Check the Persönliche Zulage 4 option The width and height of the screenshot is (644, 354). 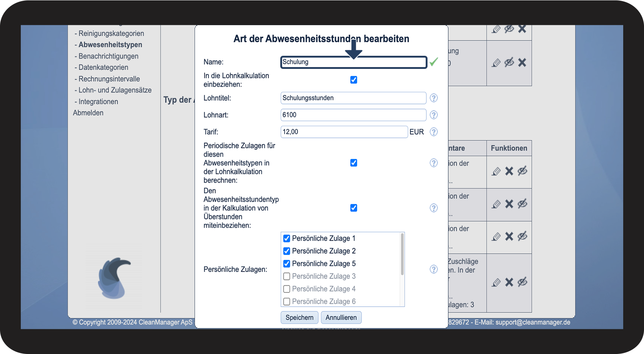coord(287,289)
